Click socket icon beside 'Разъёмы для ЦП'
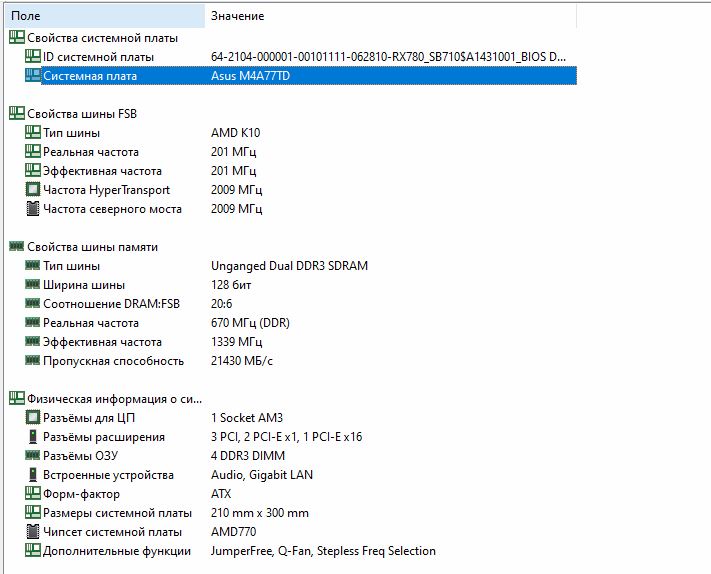711x574 pixels. coord(33,417)
